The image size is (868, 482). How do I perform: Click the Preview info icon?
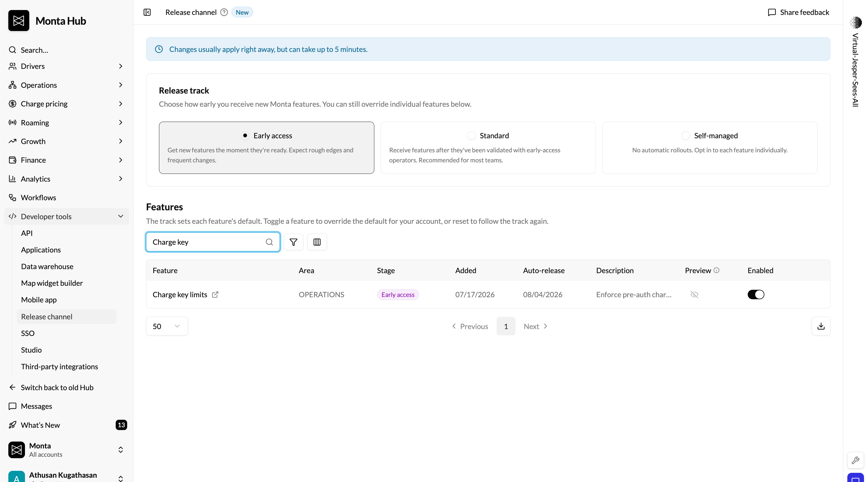click(x=717, y=270)
